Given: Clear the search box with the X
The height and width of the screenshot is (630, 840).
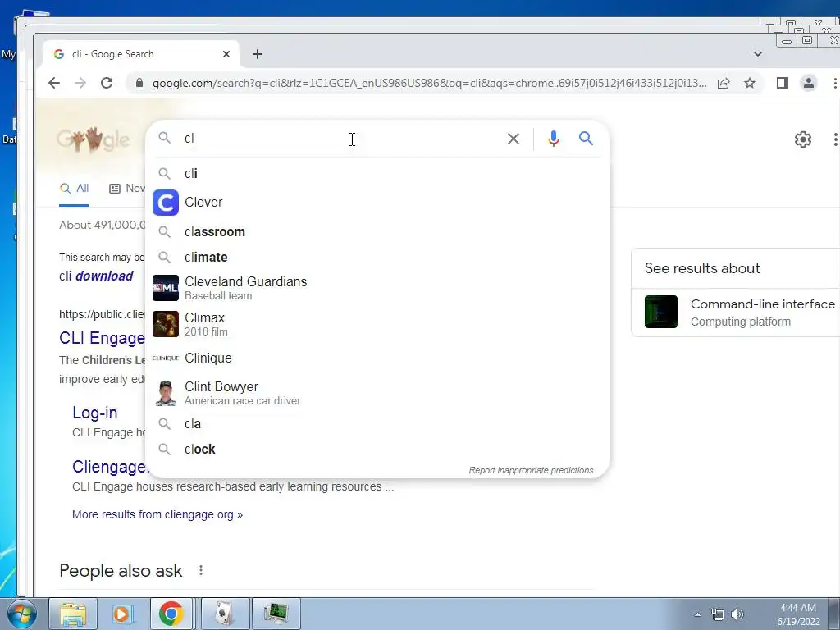Looking at the screenshot, I should [514, 139].
